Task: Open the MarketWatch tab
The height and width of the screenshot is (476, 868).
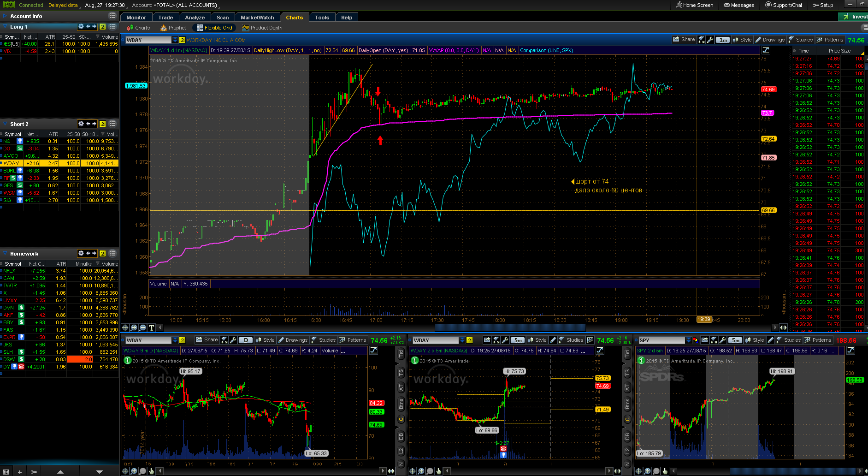Action: pos(257,18)
